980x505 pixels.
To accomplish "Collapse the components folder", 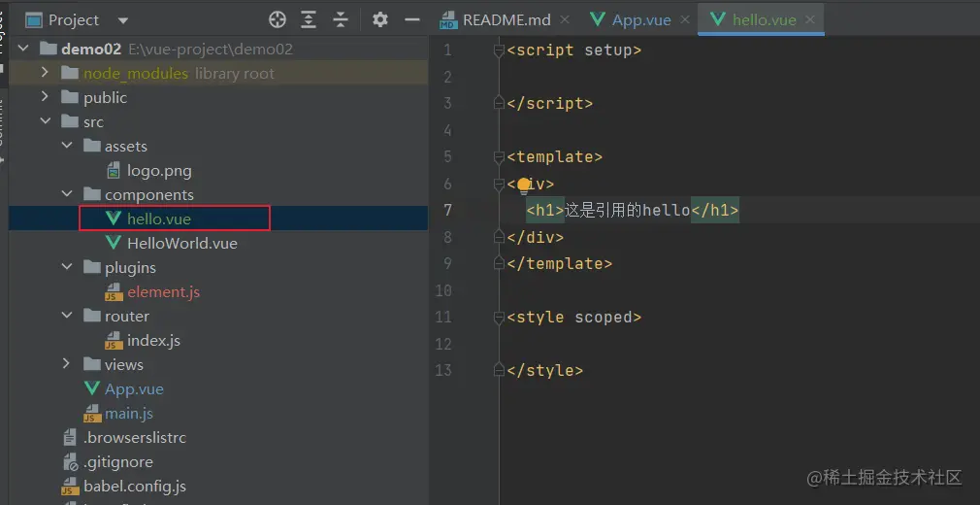I will [x=66, y=194].
